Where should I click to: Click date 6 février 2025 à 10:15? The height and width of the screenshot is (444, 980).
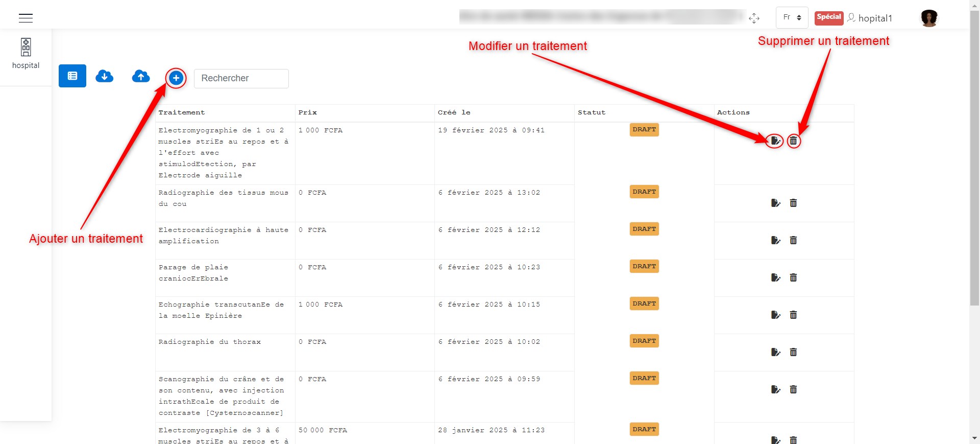pos(489,305)
